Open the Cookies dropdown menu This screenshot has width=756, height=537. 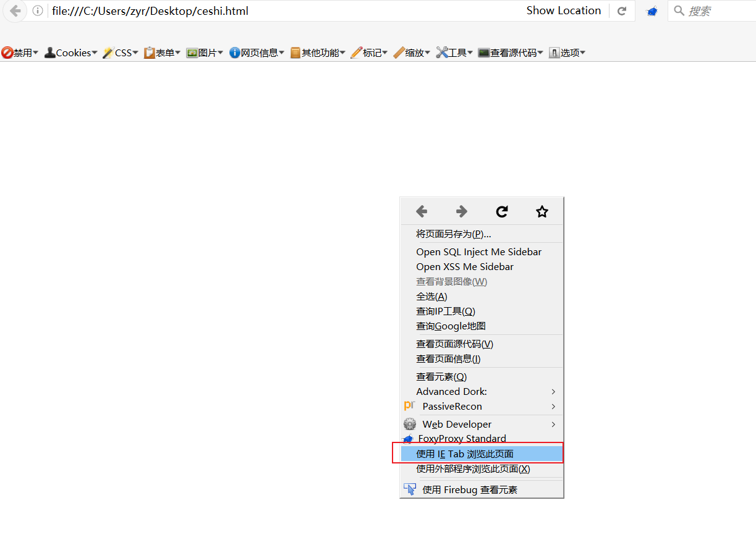[70, 53]
